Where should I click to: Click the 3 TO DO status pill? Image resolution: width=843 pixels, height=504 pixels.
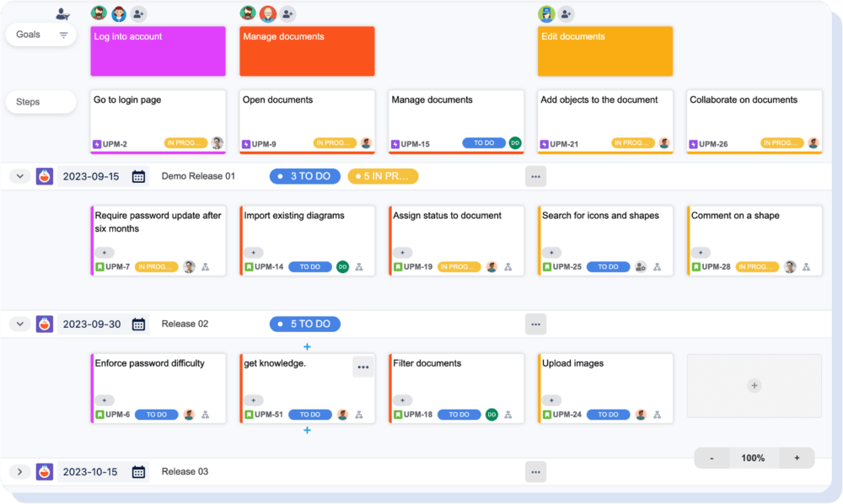pyautogui.click(x=305, y=177)
